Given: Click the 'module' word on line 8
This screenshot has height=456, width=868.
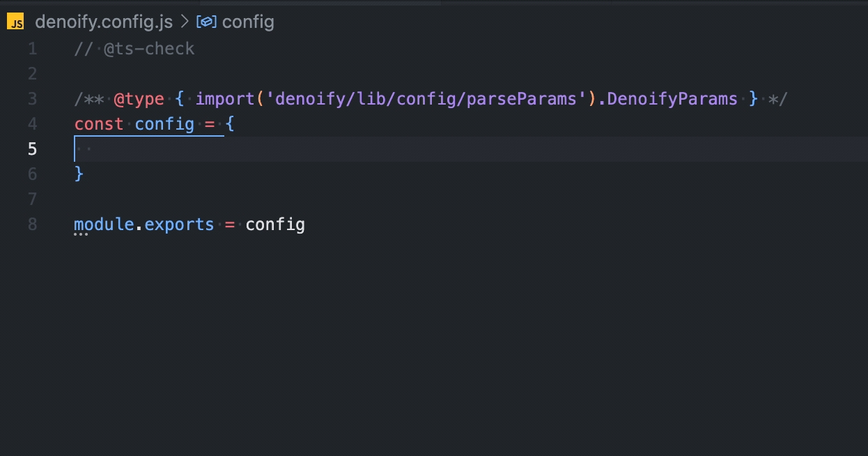Looking at the screenshot, I should point(104,225).
